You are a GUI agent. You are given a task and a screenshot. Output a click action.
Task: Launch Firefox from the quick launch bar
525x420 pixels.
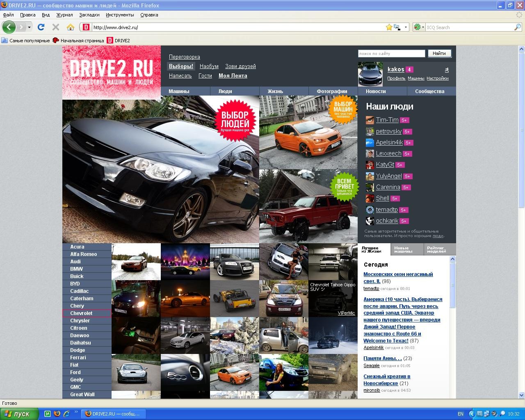click(x=57, y=414)
